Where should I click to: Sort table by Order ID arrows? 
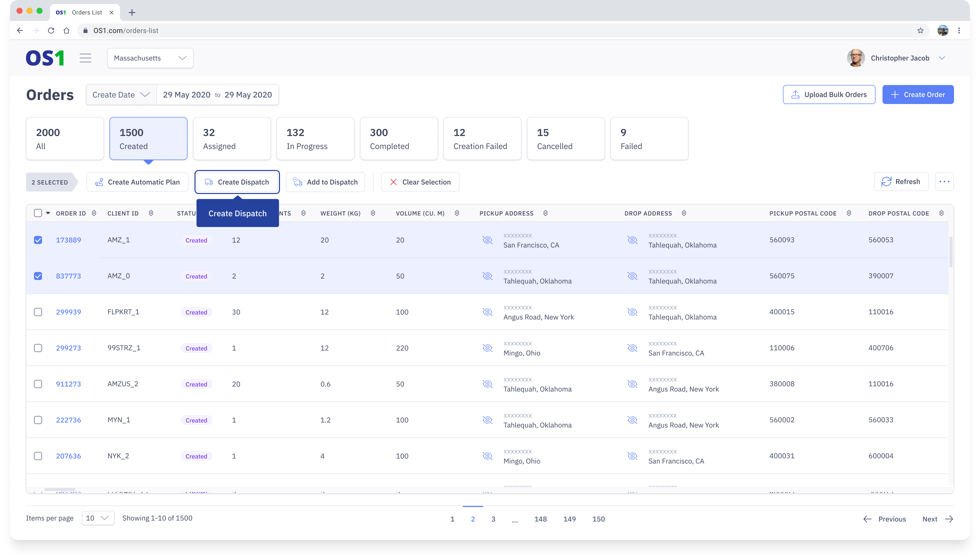pos(94,213)
